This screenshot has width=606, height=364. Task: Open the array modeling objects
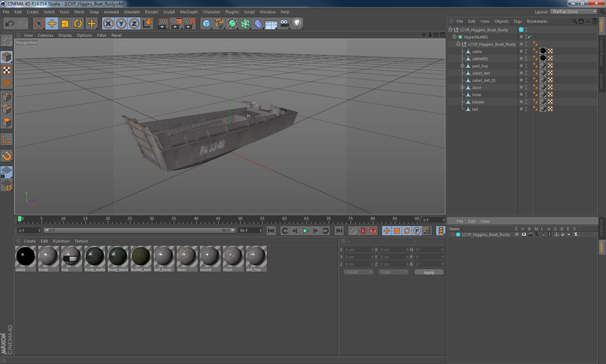point(245,24)
